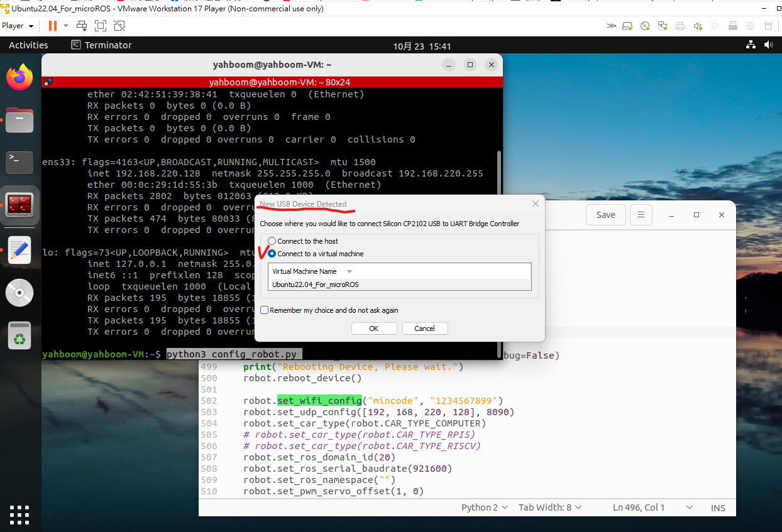Click commented line with CAR_TYPE_RISCV
The height and width of the screenshot is (532, 782).
pyautogui.click(x=362, y=446)
